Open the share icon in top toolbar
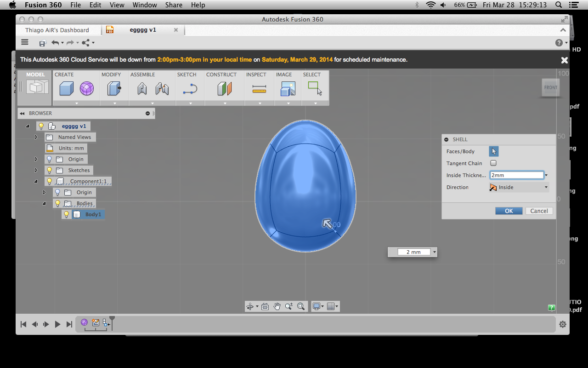Image resolution: width=588 pixels, height=368 pixels. pyautogui.click(x=85, y=43)
